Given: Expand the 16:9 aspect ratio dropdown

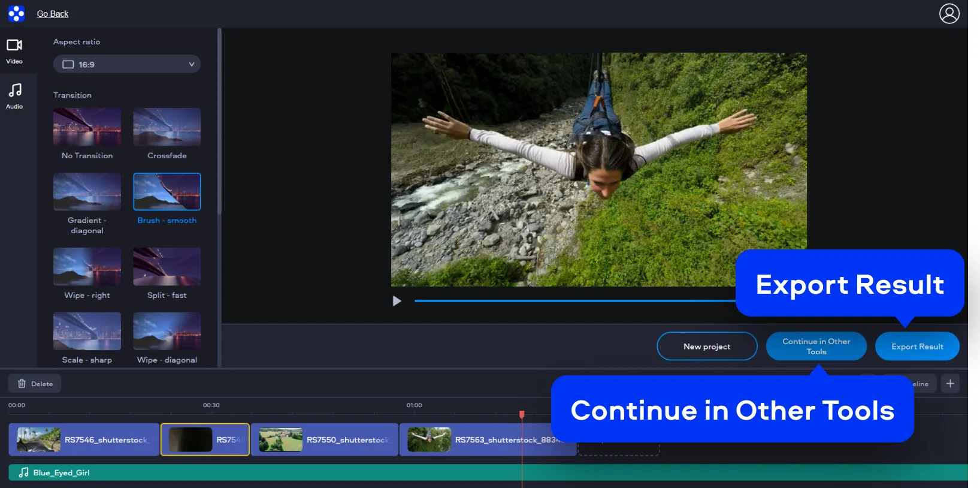Looking at the screenshot, I should 127,64.
